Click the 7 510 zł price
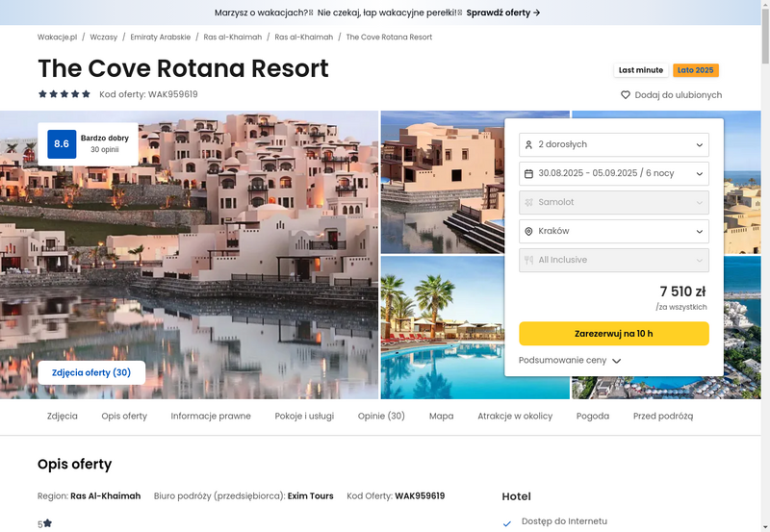 pos(682,291)
